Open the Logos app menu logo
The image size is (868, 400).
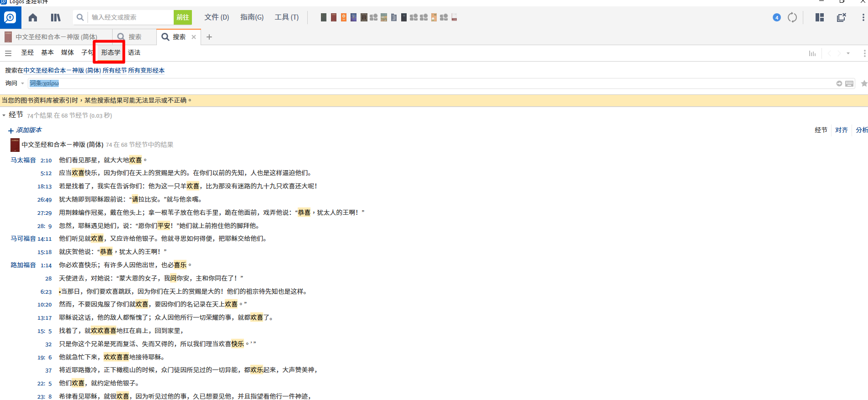click(x=10, y=17)
